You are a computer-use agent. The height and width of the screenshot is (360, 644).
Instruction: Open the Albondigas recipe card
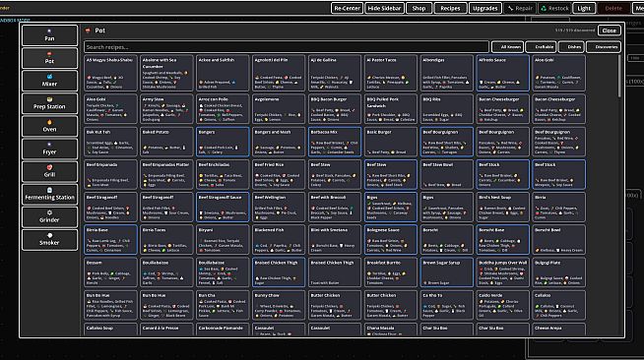(447, 73)
